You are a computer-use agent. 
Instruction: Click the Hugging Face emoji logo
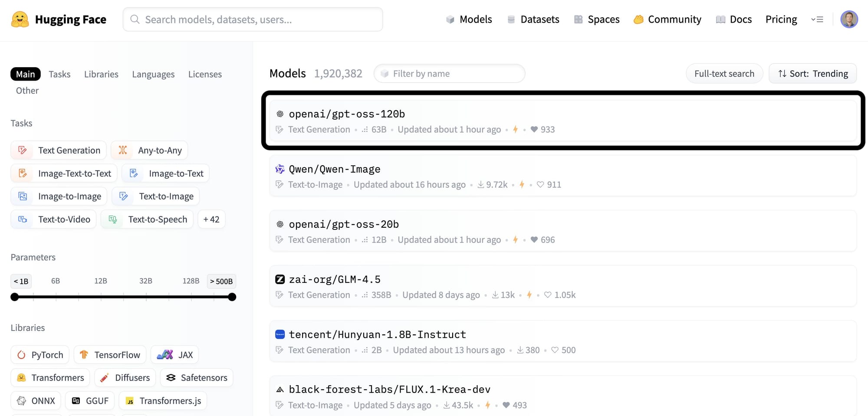click(x=20, y=20)
